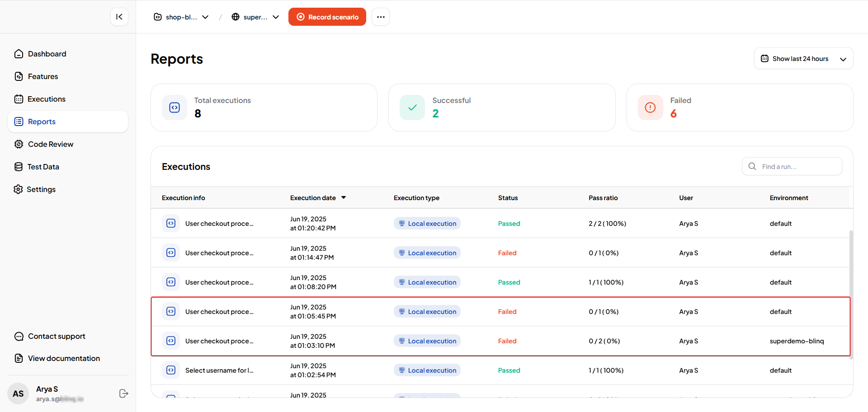Open Test Data from the sidebar
868x412 pixels.
click(x=43, y=167)
